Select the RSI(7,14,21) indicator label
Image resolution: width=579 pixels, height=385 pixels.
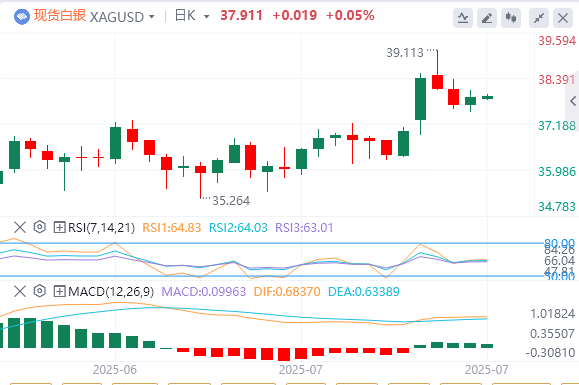(x=102, y=227)
